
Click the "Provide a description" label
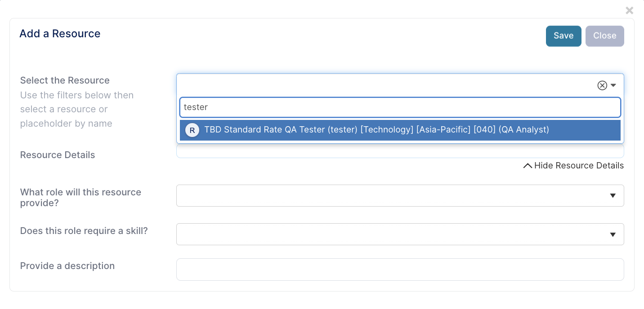coord(67,266)
